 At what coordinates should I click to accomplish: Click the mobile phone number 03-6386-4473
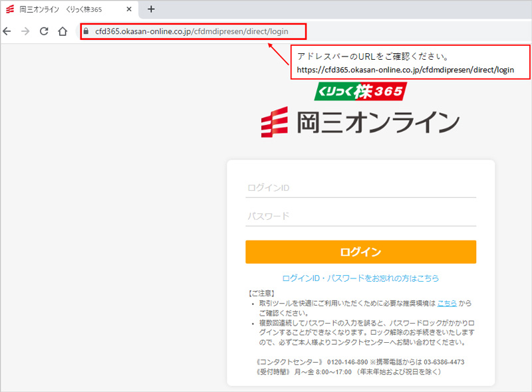[x=444, y=362]
